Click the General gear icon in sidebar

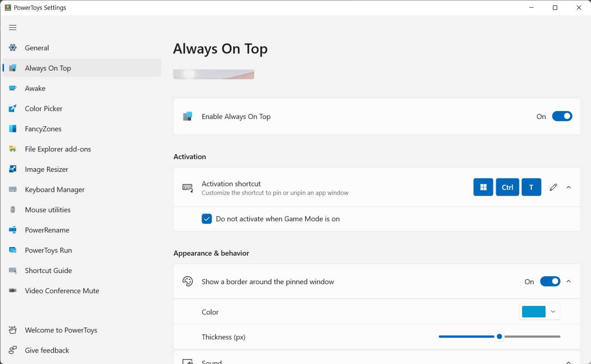(x=13, y=47)
